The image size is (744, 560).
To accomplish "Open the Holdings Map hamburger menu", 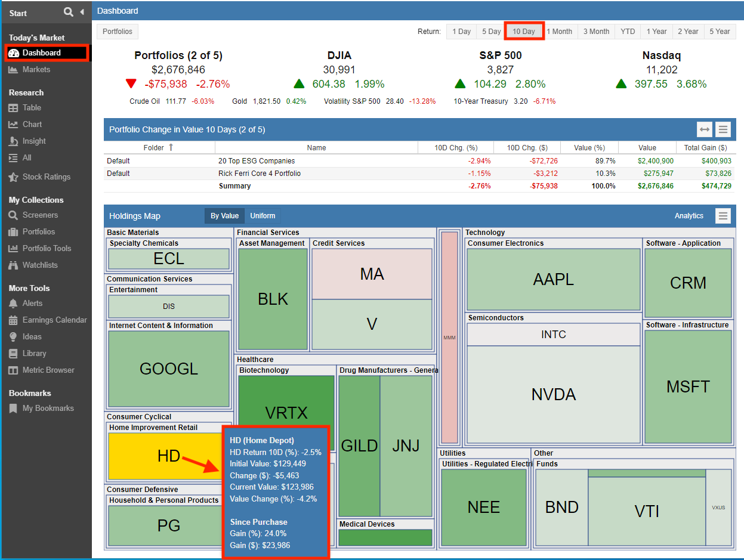I will pos(723,216).
